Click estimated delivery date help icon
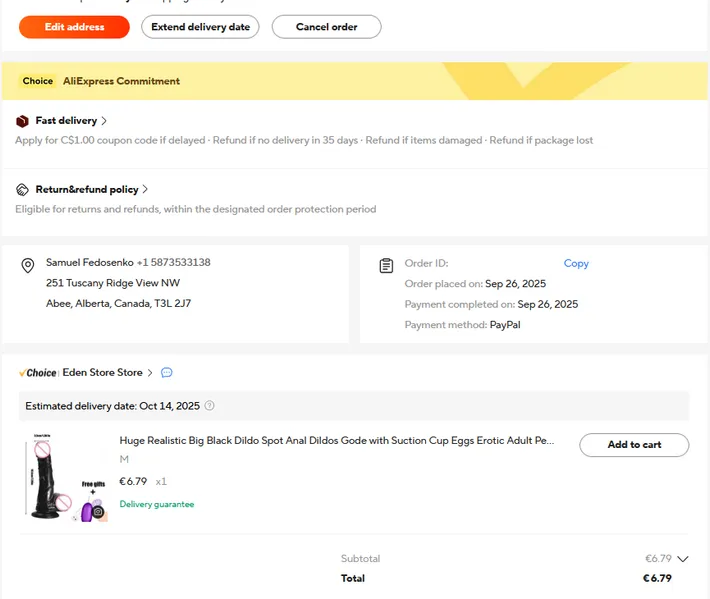Screen dimensions: 710x599 point(209,406)
